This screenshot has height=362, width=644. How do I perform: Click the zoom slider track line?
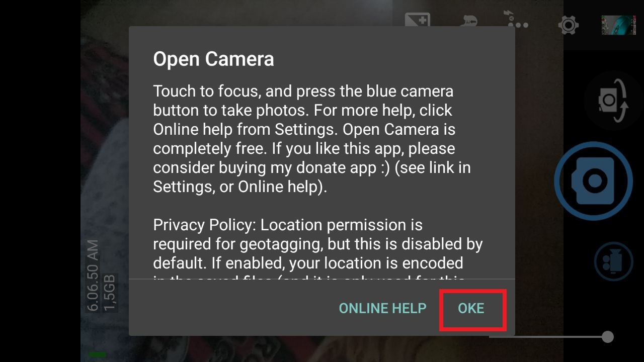[x=548, y=337]
